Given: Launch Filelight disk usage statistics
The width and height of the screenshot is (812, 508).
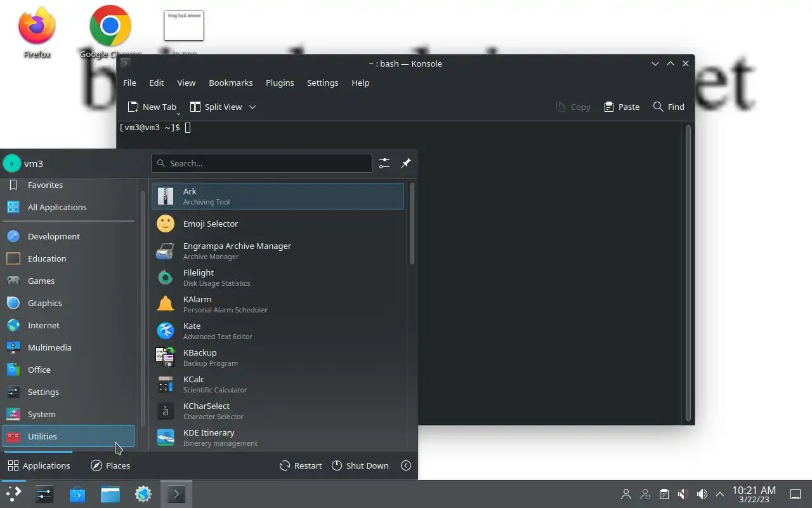Looking at the screenshot, I should 278,277.
